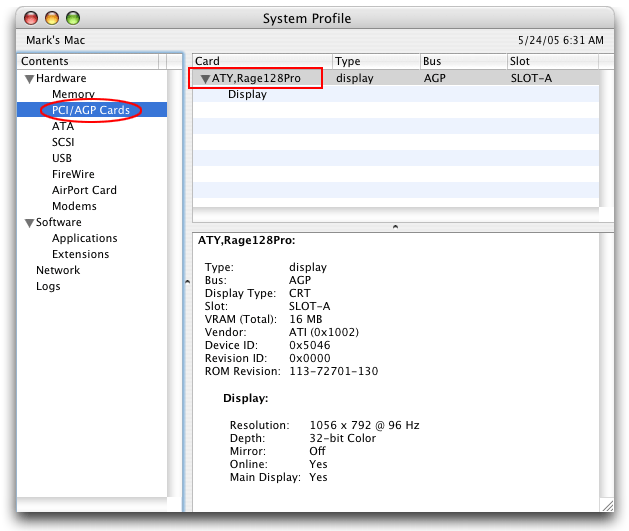Open the AirPort Card section
This screenshot has width=629, height=531.
point(84,190)
